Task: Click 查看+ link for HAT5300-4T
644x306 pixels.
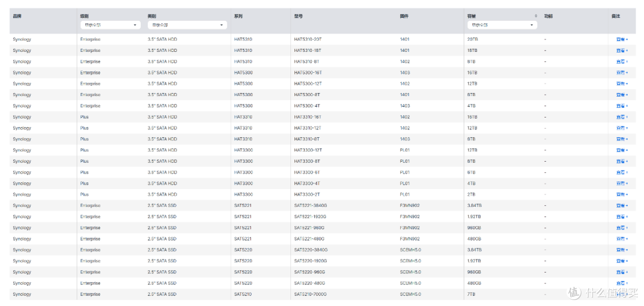Action: (622, 106)
